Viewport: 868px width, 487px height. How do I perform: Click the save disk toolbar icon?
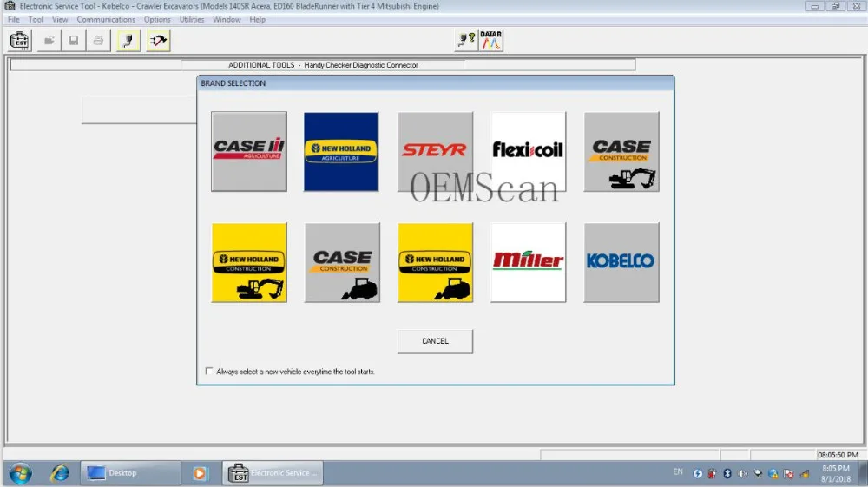(74, 41)
